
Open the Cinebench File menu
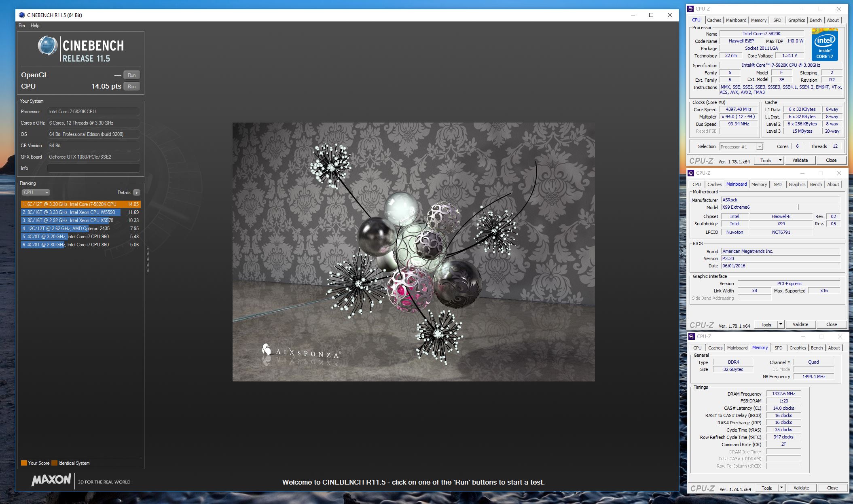point(22,25)
